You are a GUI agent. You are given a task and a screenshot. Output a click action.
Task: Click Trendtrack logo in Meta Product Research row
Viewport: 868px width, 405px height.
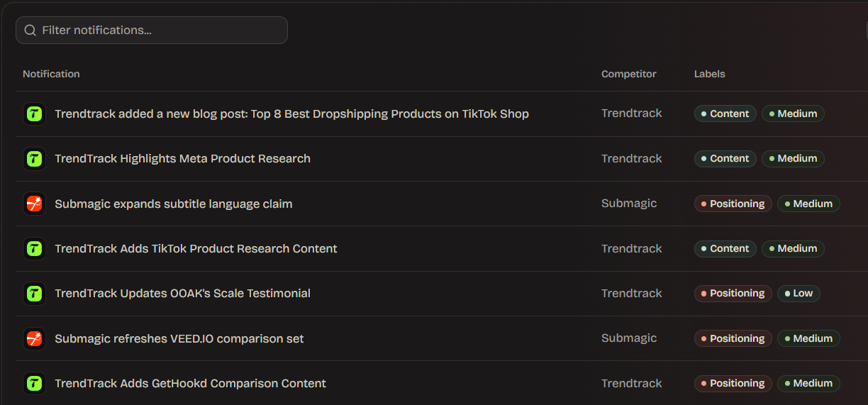tap(34, 158)
